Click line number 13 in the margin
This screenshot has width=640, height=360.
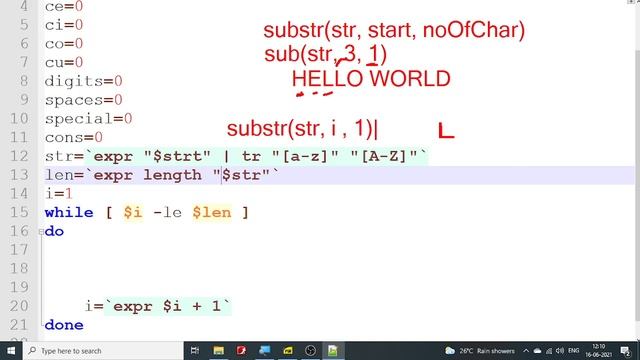(x=19, y=175)
